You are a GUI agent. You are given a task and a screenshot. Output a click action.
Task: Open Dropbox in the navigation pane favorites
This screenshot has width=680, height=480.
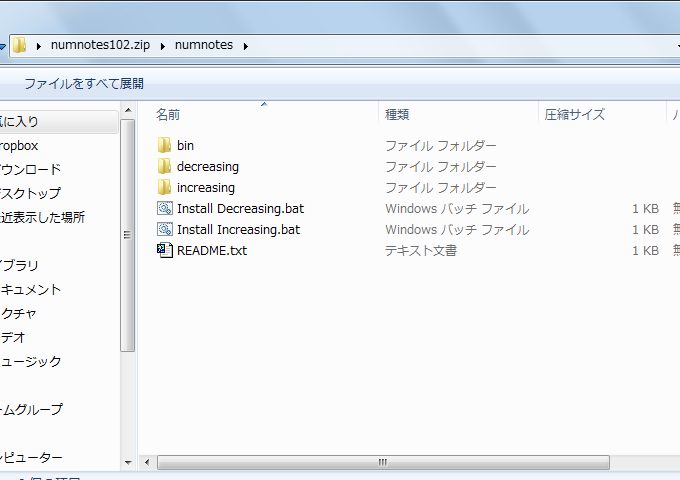coord(20,145)
